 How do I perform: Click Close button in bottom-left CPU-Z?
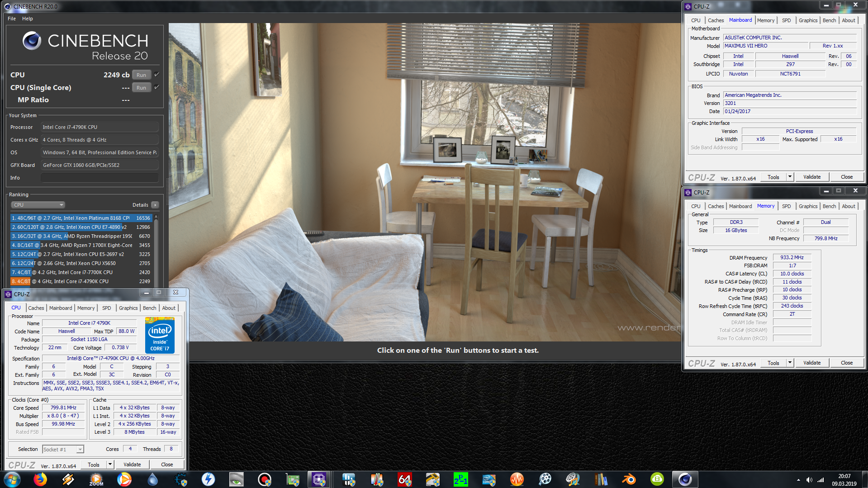167,464
